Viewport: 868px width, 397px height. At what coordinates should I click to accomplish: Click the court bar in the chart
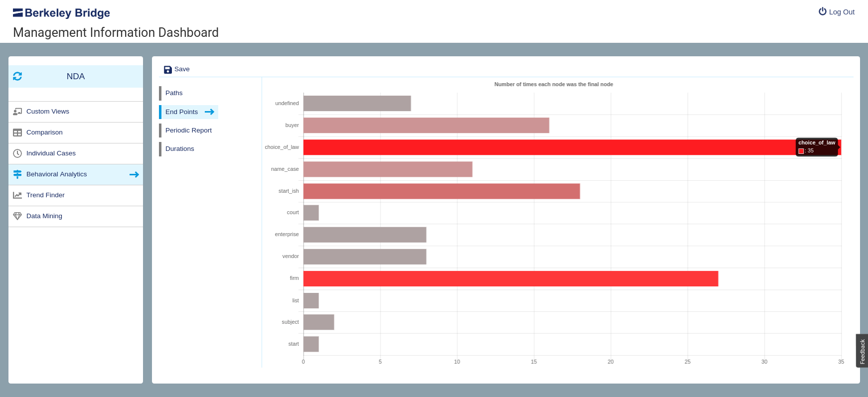pyautogui.click(x=311, y=213)
